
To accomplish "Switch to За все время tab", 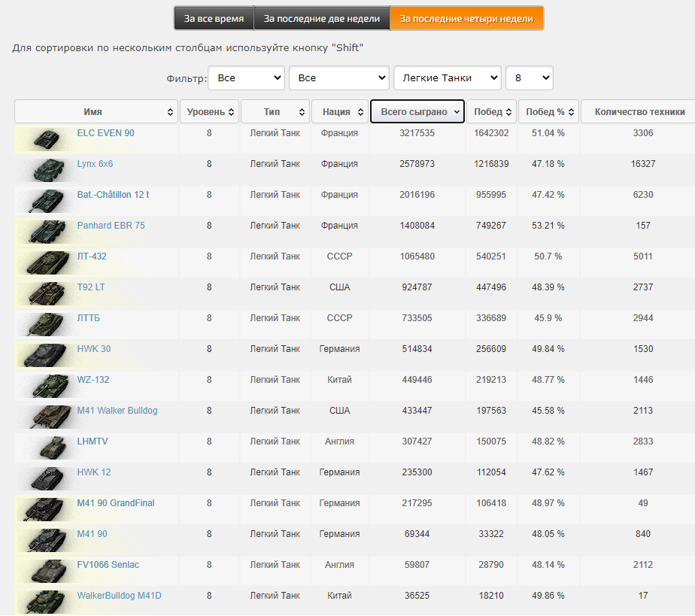I will [214, 19].
